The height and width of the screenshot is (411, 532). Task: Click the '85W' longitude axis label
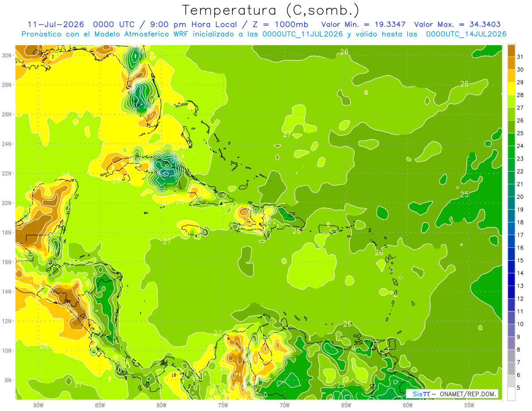coord(100,405)
